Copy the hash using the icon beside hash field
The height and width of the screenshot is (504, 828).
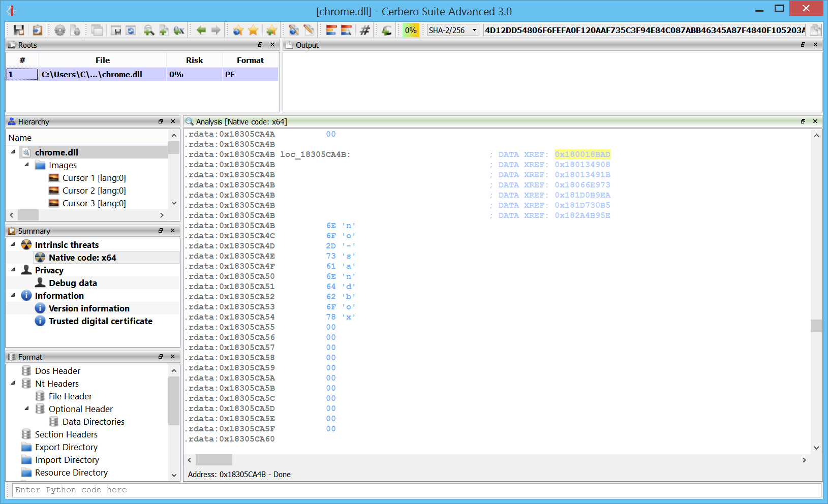pyautogui.click(x=816, y=30)
